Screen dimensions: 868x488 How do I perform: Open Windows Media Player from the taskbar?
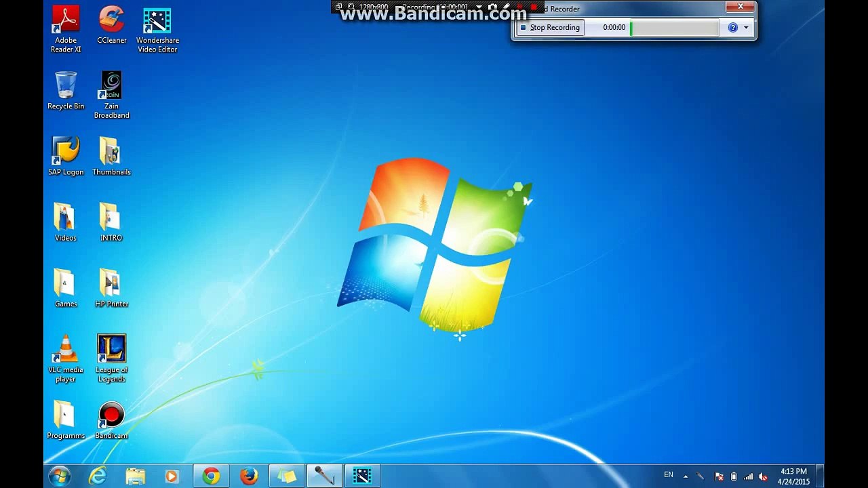[x=172, y=476]
